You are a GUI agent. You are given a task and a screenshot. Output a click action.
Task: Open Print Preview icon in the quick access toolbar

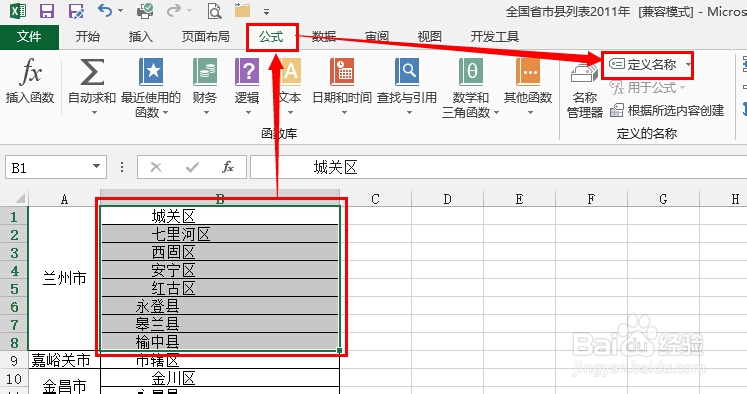214,10
